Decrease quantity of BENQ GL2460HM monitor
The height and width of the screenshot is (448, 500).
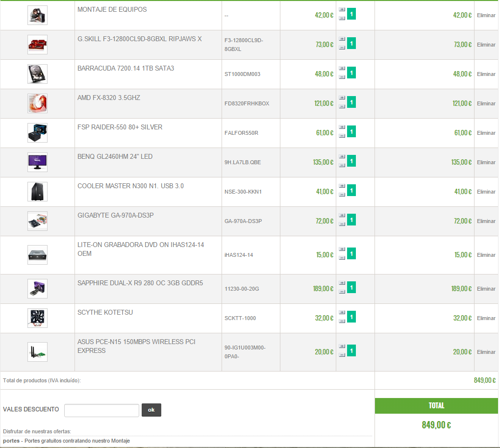pos(342,165)
